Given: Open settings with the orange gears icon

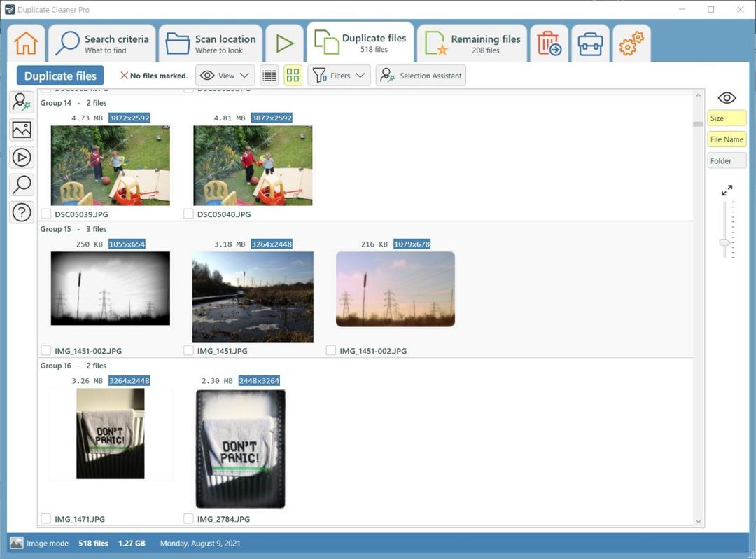Looking at the screenshot, I should point(631,43).
